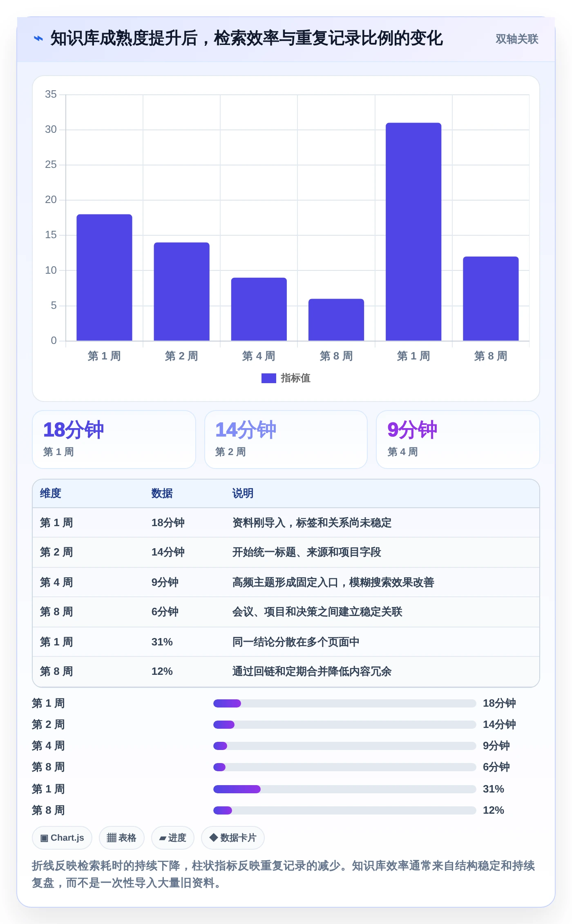The image size is (572, 924).
Task: Select the table cell 18分钟
Action: 168,523
